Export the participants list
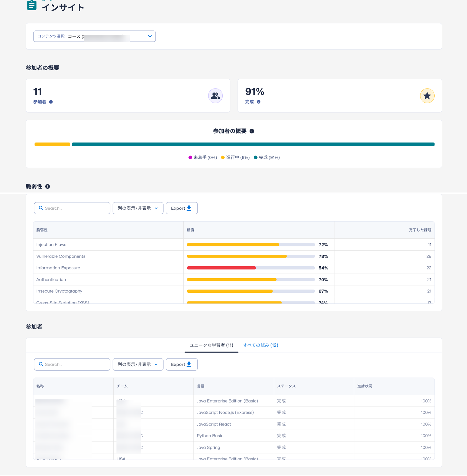 pyautogui.click(x=181, y=364)
